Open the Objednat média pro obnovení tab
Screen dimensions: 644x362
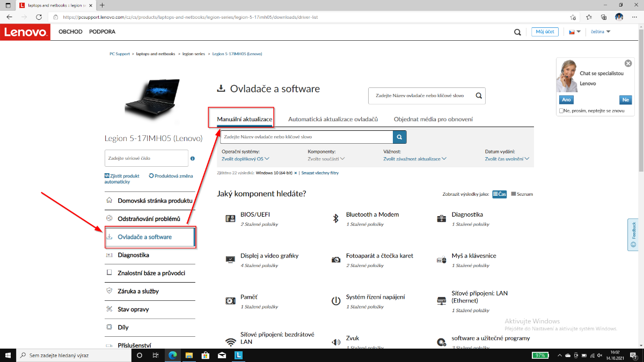click(x=433, y=119)
